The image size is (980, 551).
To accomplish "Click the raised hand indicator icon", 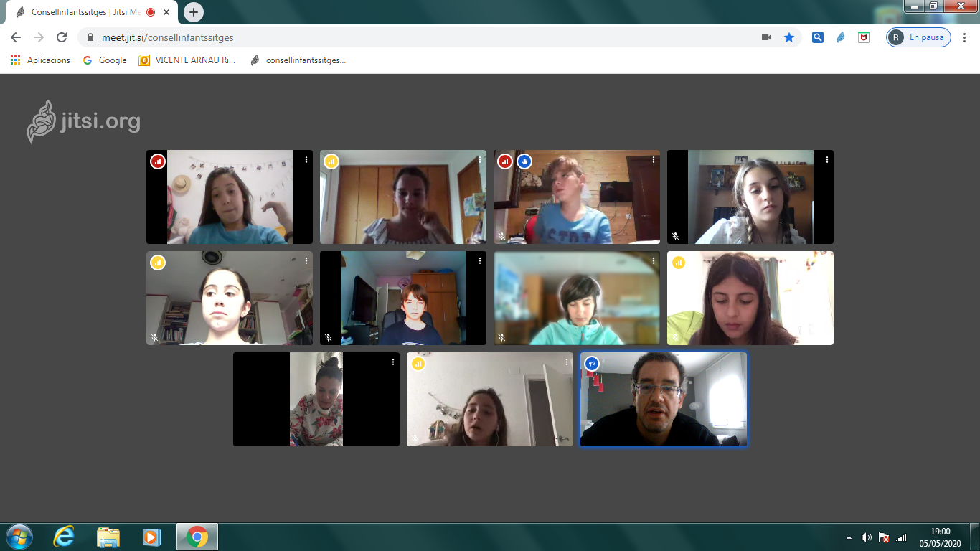I will [x=524, y=161].
